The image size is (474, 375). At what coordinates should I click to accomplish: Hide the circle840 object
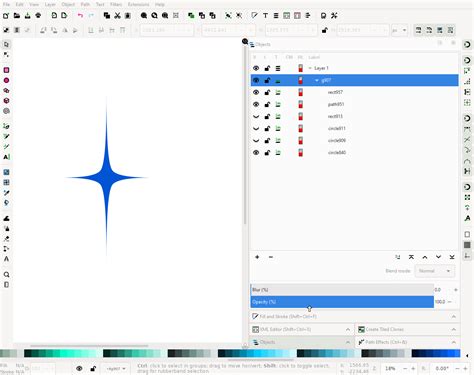[256, 153]
